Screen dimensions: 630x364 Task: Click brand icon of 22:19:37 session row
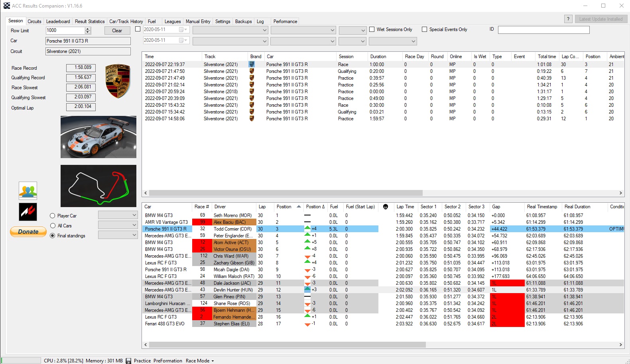(252, 64)
